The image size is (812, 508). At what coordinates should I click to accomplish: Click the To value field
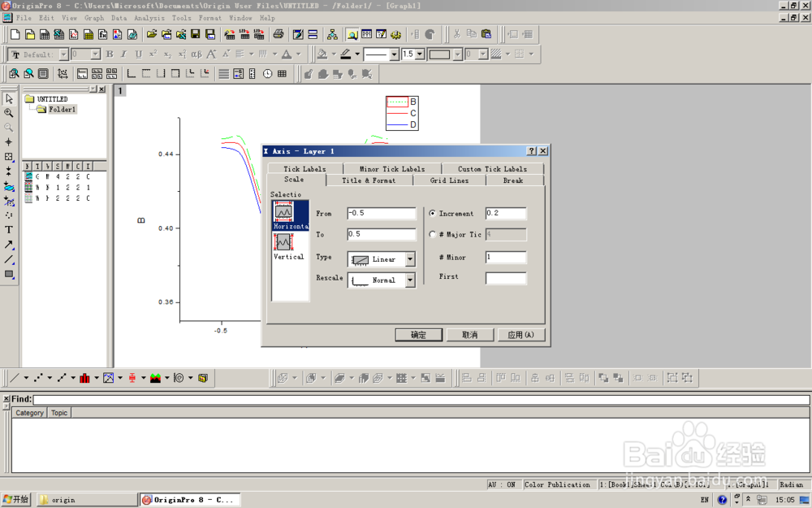click(381, 234)
